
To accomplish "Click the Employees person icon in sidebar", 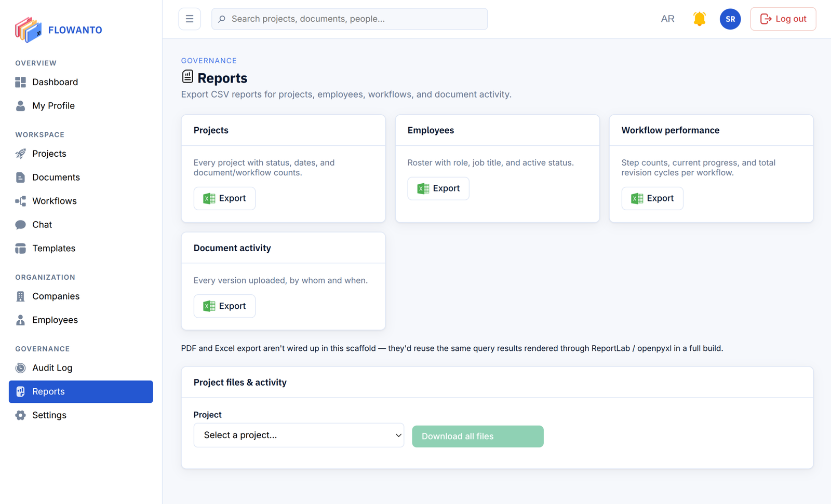I will (20, 320).
